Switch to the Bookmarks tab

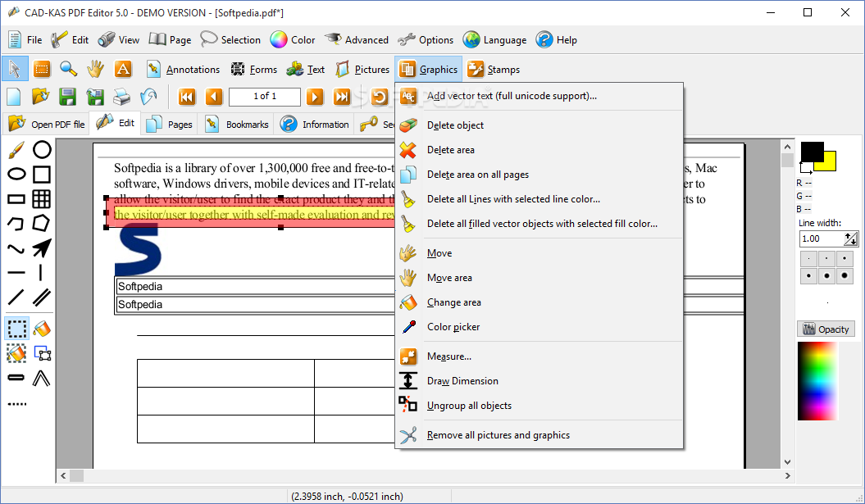click(236, 124)
